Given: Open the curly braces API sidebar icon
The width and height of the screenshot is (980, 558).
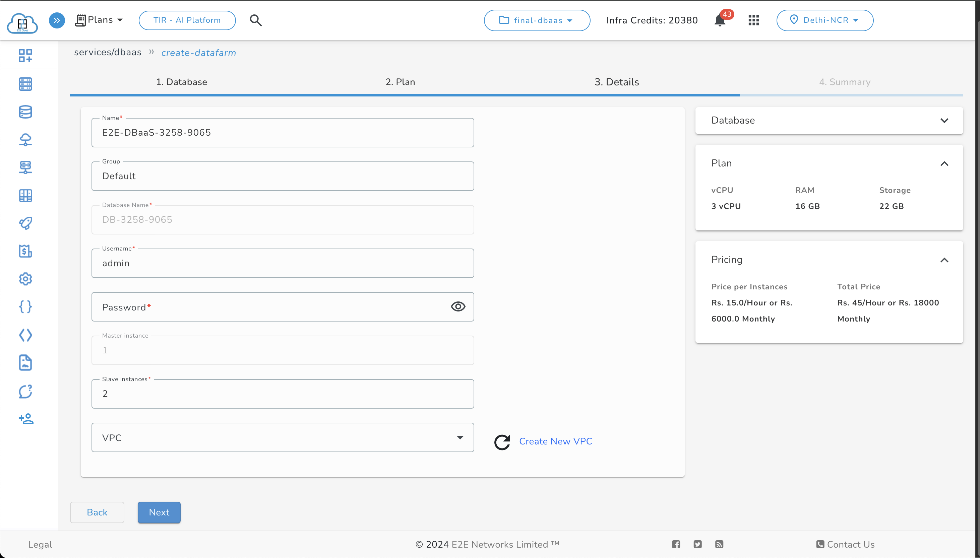Looking at the screenshot, I should [x=25, y=307].
